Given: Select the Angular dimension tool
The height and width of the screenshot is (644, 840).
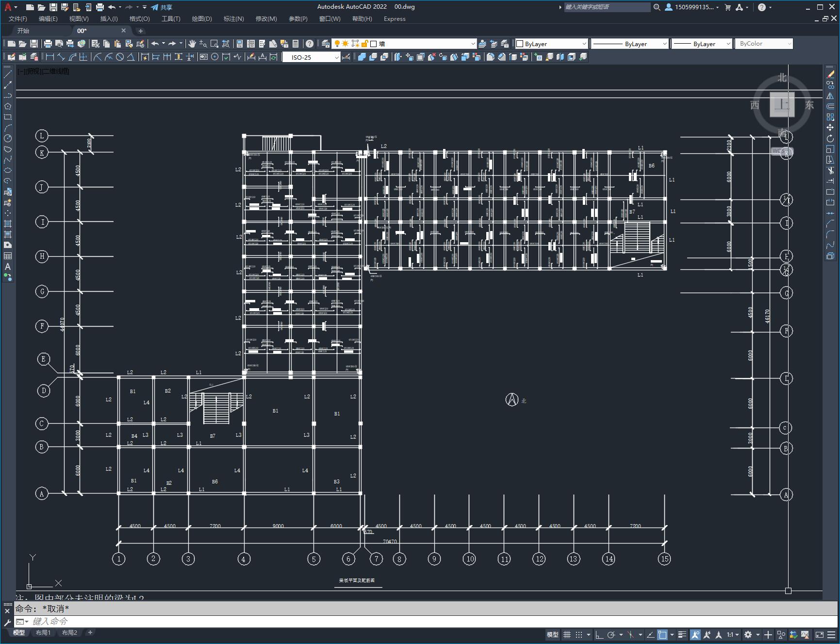Looking at the screenshot, I should pyautogui.click(x=131, y=57).
